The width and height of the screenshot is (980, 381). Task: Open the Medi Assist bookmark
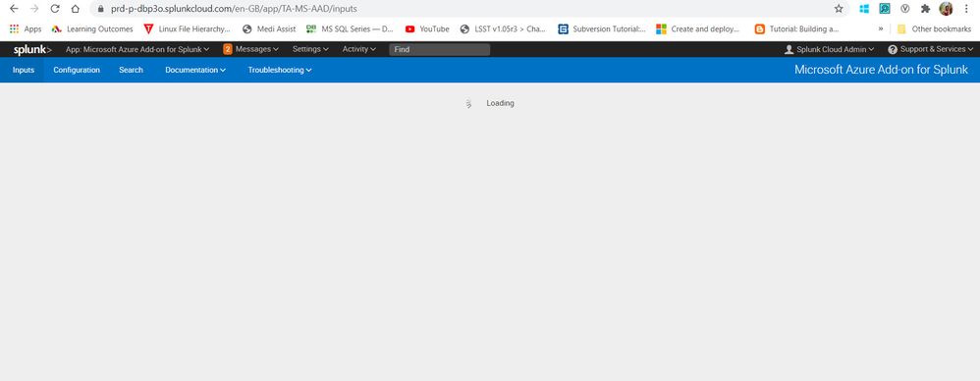(269, 28)
